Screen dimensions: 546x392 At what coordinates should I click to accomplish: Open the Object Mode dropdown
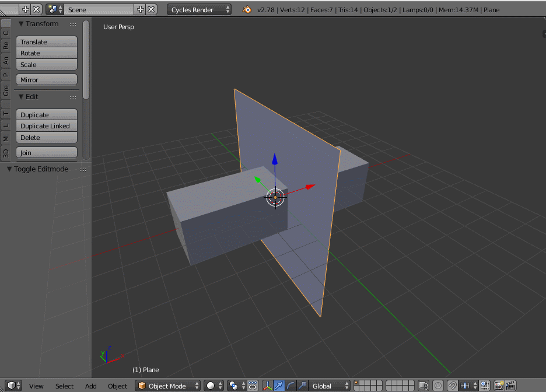[167, 386]
